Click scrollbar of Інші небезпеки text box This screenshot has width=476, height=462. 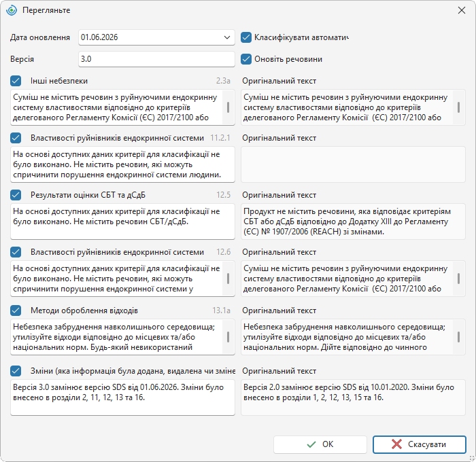click(228, 107)
